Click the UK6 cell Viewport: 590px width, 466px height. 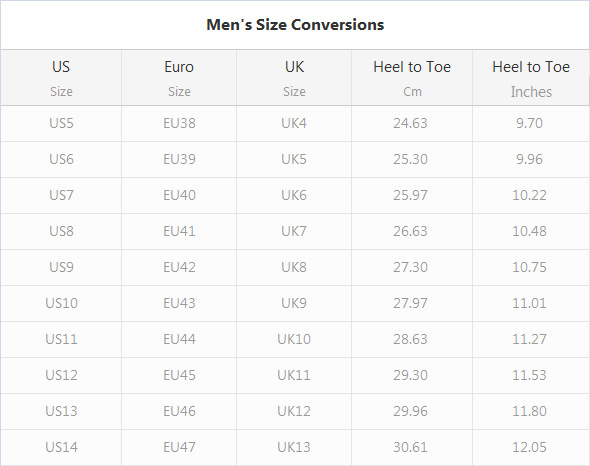(x=294, y=195)
